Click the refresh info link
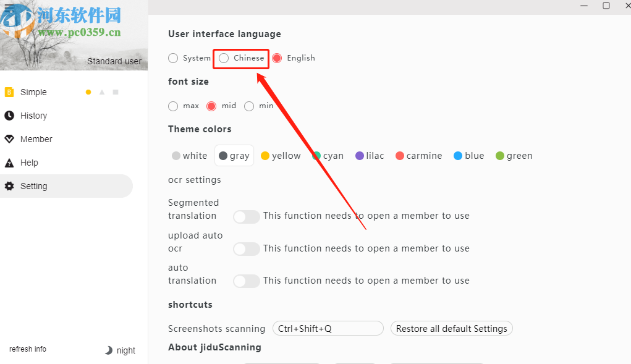This screenshot has width=631, height=364. (28, 349)
